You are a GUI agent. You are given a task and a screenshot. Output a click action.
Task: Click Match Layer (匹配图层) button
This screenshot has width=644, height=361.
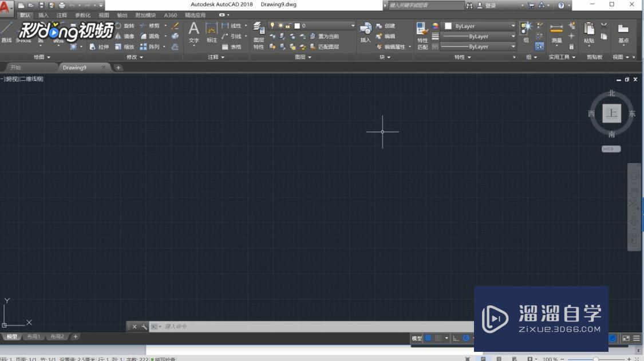[x=325, y=47]
